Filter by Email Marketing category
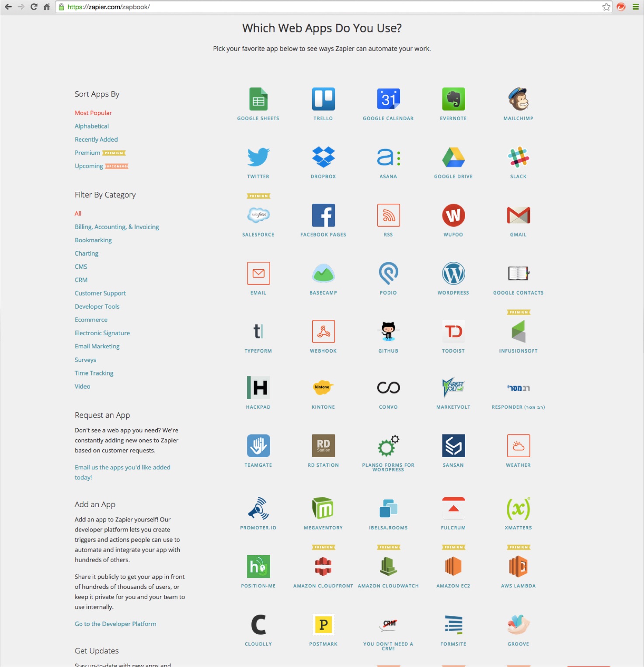The image size is (644, 667). [97, 346]
